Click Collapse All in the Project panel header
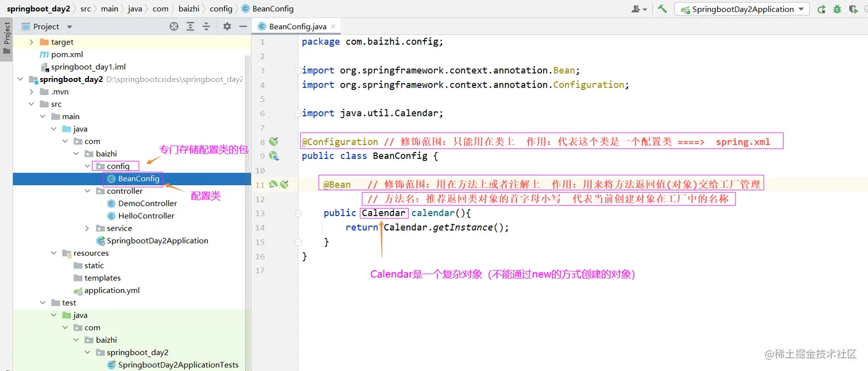Screen dimensions: 868x371 [x=206, y=26]
